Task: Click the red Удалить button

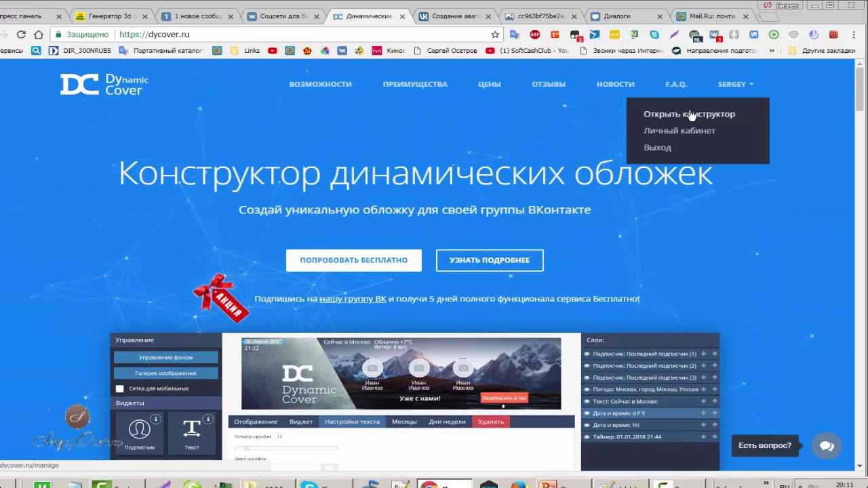Action: coord(491,422)
